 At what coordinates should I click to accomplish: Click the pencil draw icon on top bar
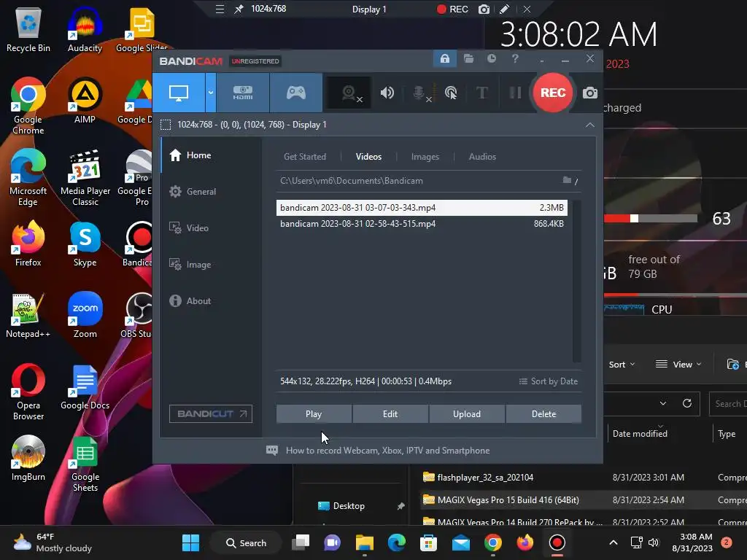tap(505, 9)
